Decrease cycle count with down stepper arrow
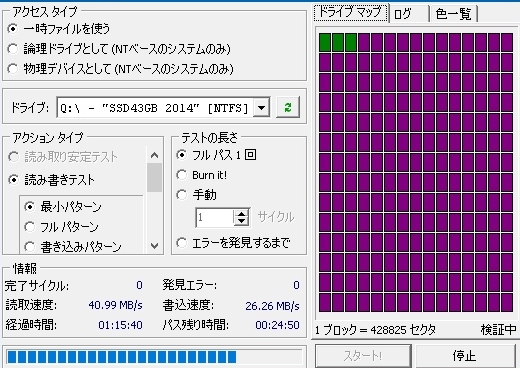This screenshot has height=368, width=520. (242, 222)
